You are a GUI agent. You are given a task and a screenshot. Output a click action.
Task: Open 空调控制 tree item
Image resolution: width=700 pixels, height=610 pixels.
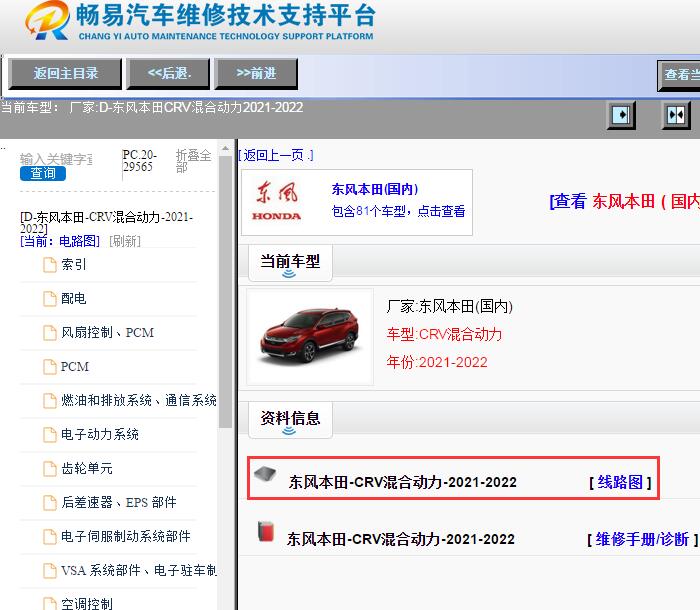coord(87,604)
